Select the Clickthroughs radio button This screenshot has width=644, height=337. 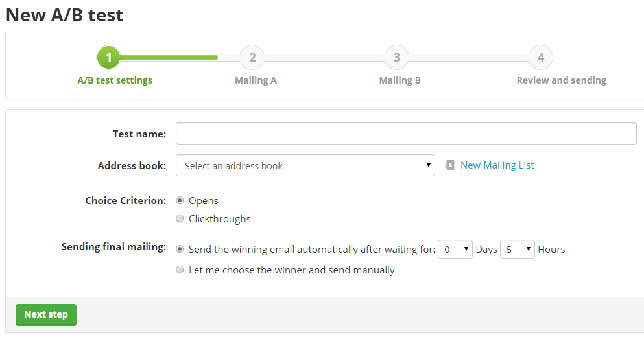coord(180,219)
